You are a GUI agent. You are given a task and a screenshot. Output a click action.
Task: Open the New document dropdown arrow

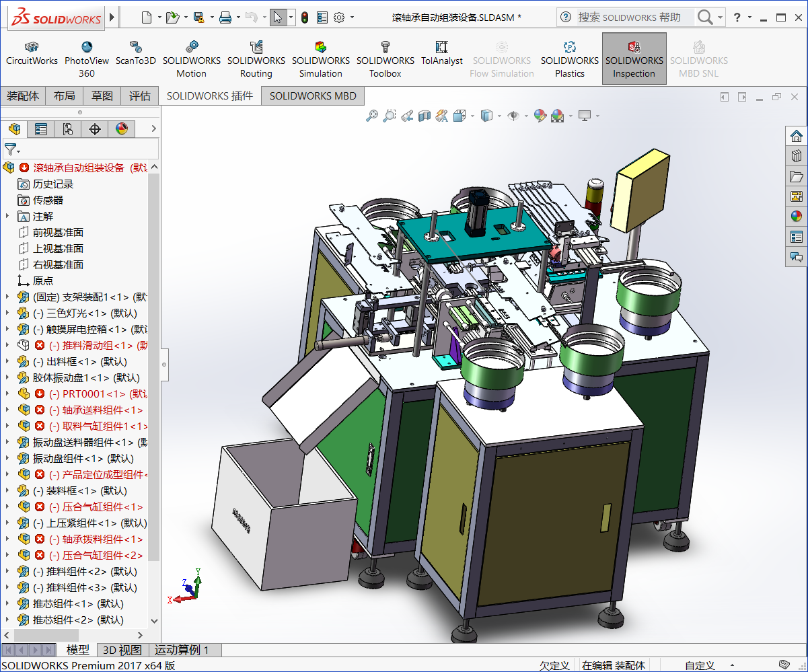pyautogui.click(x=159, y=17)
